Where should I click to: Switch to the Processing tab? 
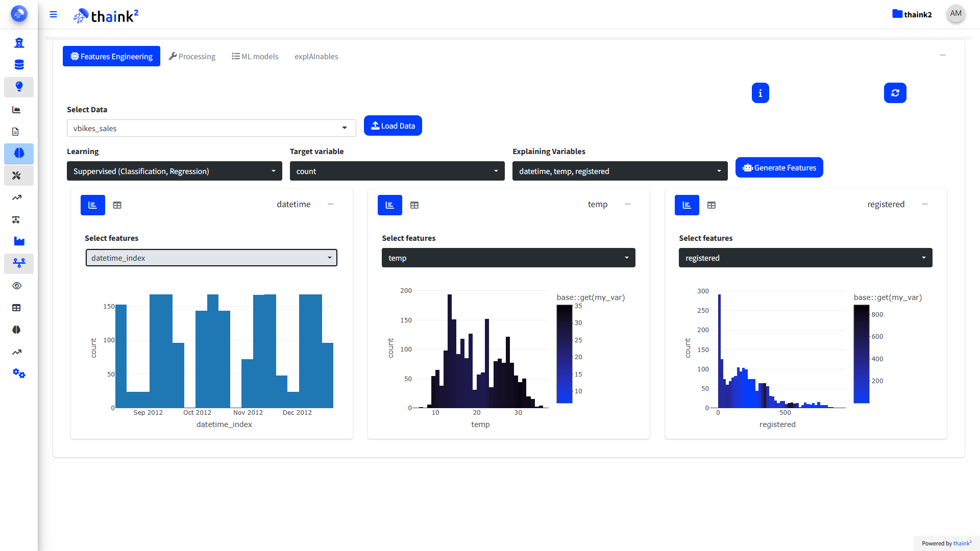point(192,57)
